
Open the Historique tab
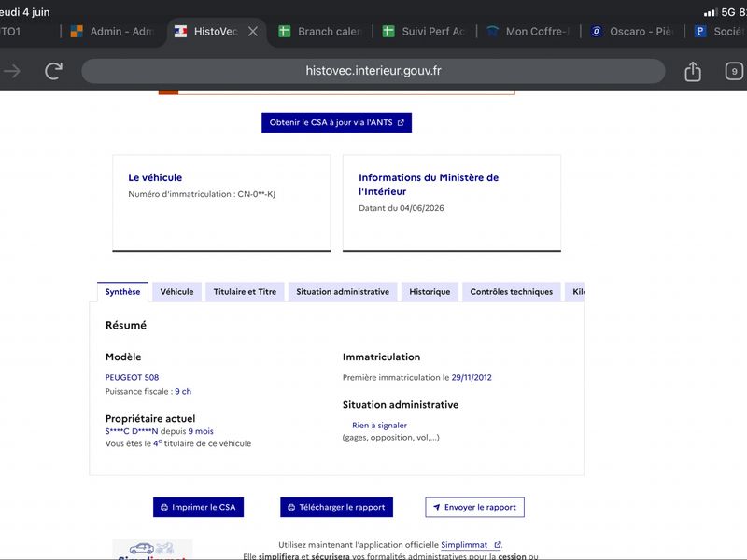coord(430,292)
